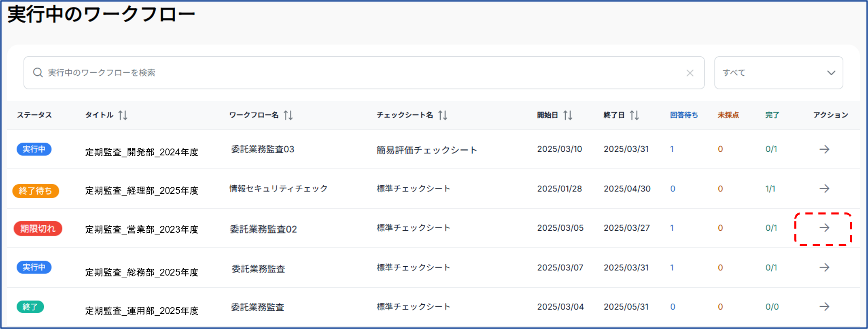
Task: Click workflow name 委託業務監査03
Action: [263, 149]
